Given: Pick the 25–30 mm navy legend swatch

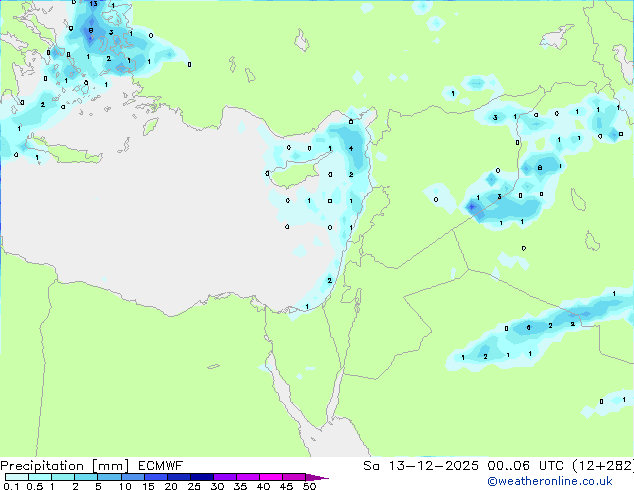Looking at the screenshot, I should pyautogui.click(x=202, y=477).
